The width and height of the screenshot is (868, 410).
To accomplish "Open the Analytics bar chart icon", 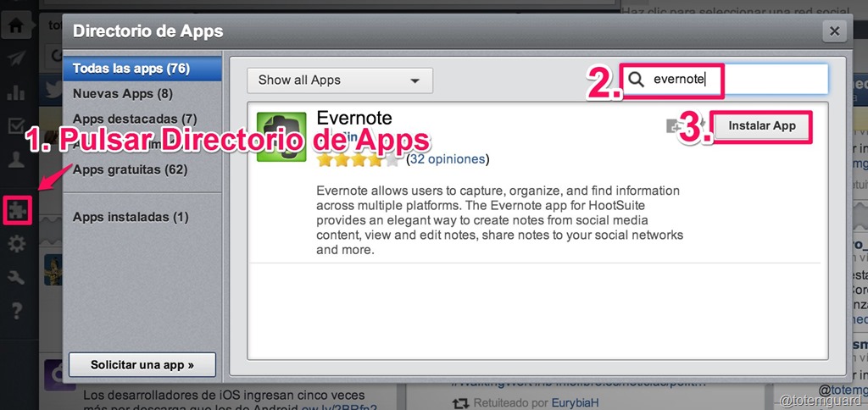I will click(x=16, y=92).
